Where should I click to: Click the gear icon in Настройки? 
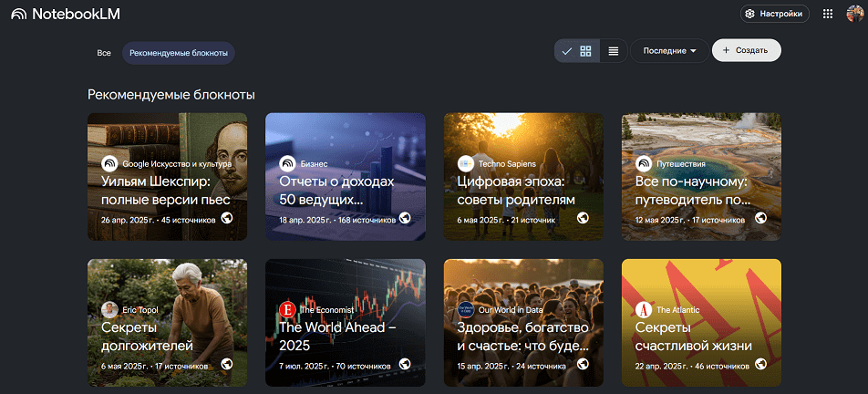750,15
